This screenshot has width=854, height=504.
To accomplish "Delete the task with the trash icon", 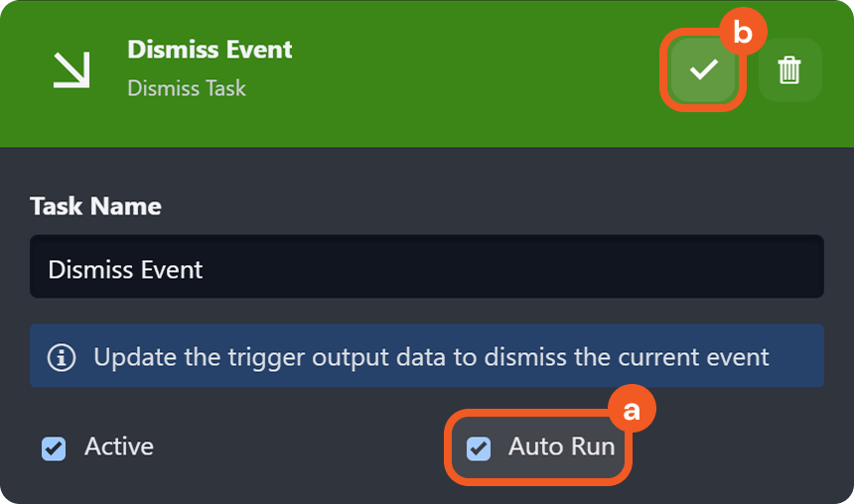I will 789,69.
